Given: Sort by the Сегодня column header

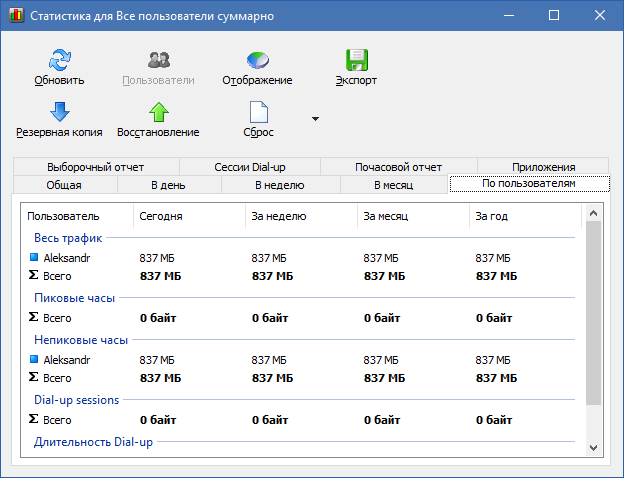Looking at the screenshot, I should coord(189,216).
